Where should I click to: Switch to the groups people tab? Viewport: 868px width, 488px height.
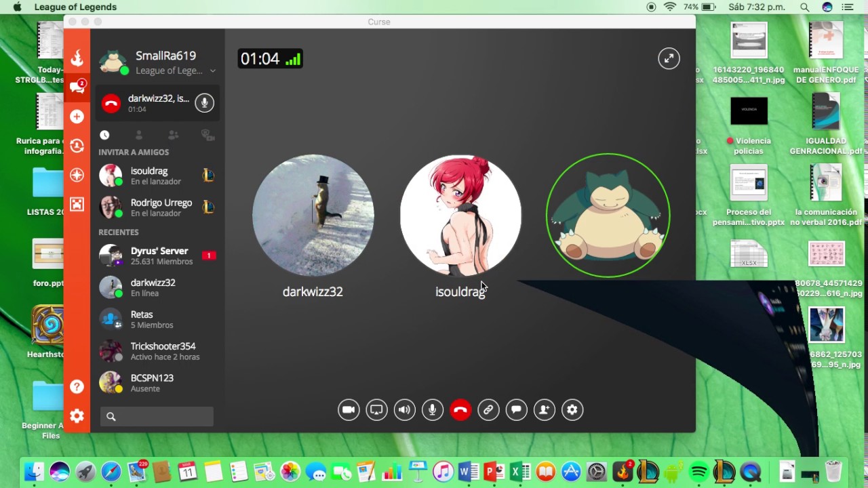pos(173,135)
